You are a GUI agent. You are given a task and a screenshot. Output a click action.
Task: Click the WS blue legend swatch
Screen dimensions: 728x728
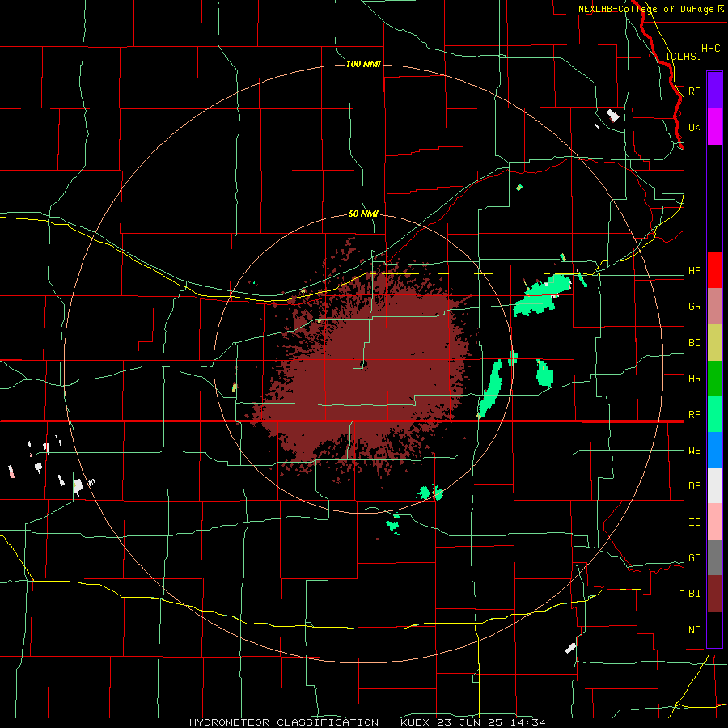(x=714, y=450)
